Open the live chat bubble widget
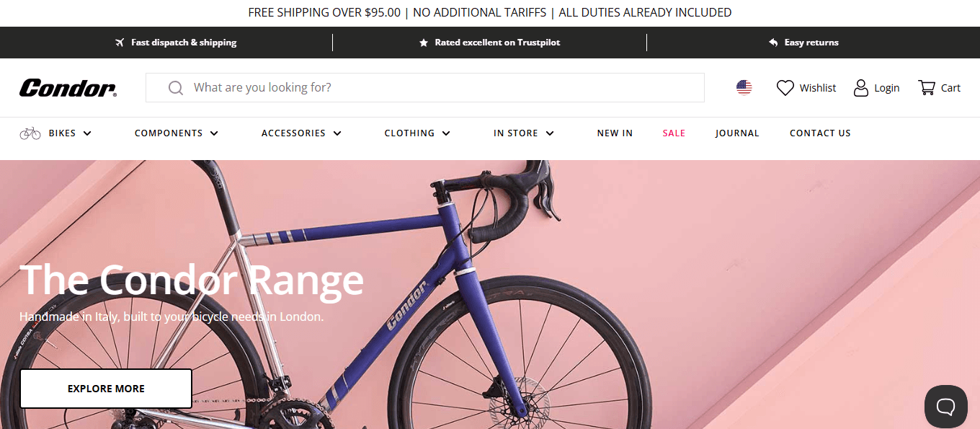 pos(945,407)
